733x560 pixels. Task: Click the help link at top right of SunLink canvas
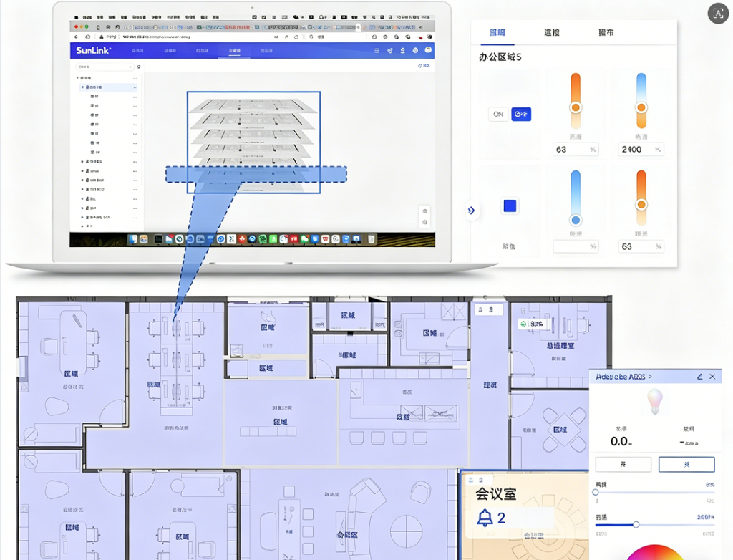point(424,66)
